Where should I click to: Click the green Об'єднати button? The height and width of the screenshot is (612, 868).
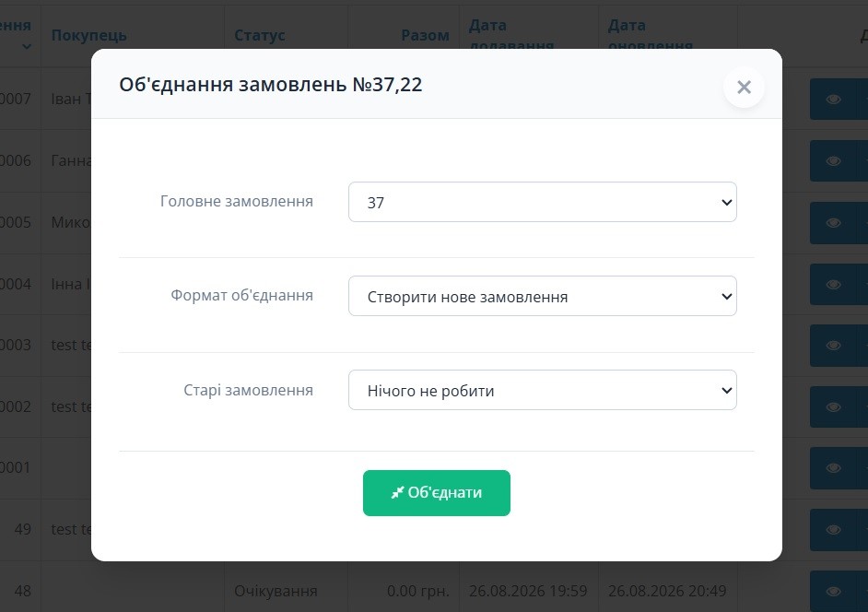437,493
